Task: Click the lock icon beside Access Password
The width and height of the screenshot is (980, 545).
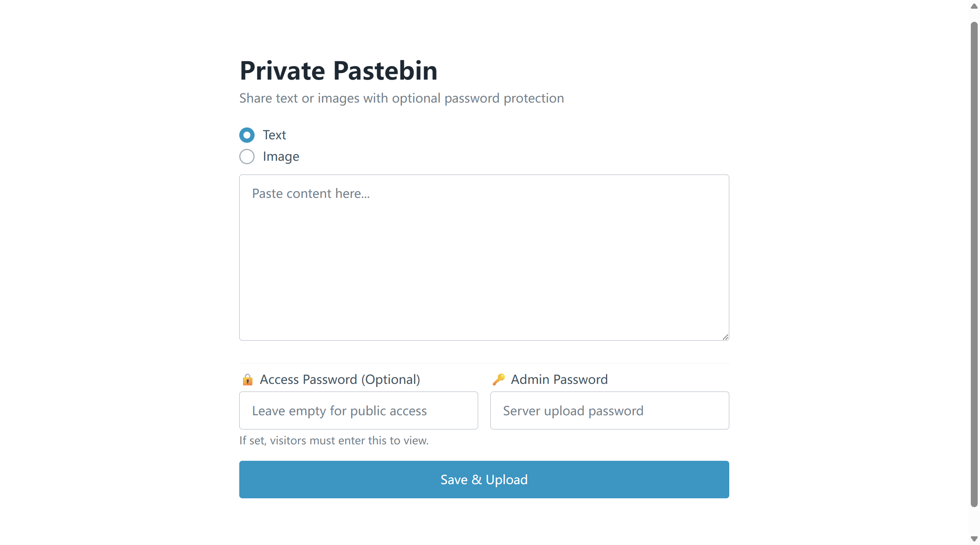Action: click(x=248, y=380)
